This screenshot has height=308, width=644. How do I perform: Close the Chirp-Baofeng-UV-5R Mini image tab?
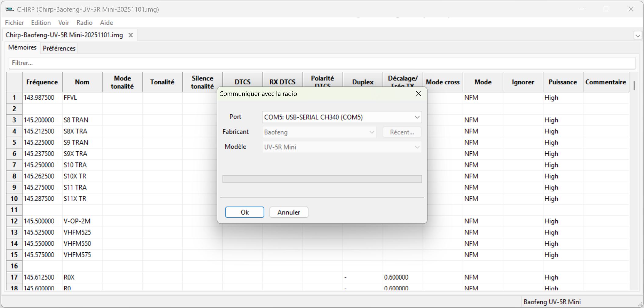point(131,35)
